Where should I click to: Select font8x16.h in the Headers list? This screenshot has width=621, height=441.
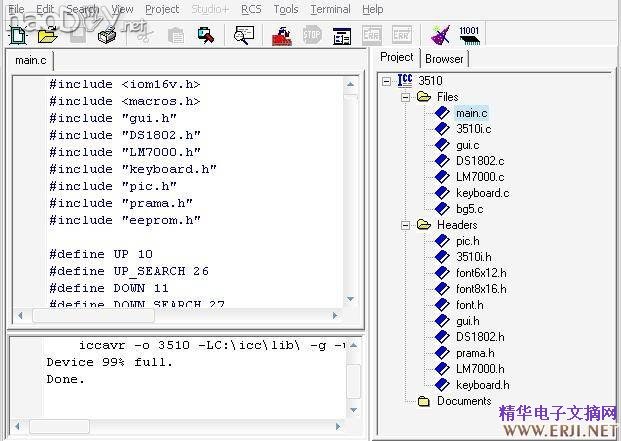(481, 289)
